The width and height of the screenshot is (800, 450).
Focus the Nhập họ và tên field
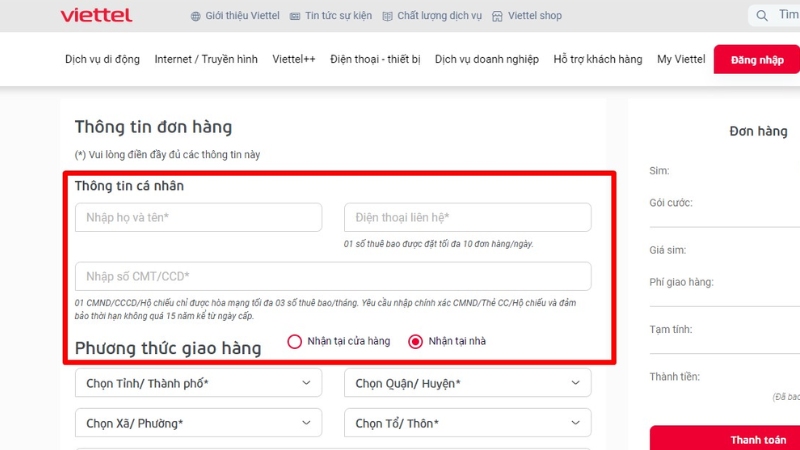pyautogui.click(x=198, y=217)
